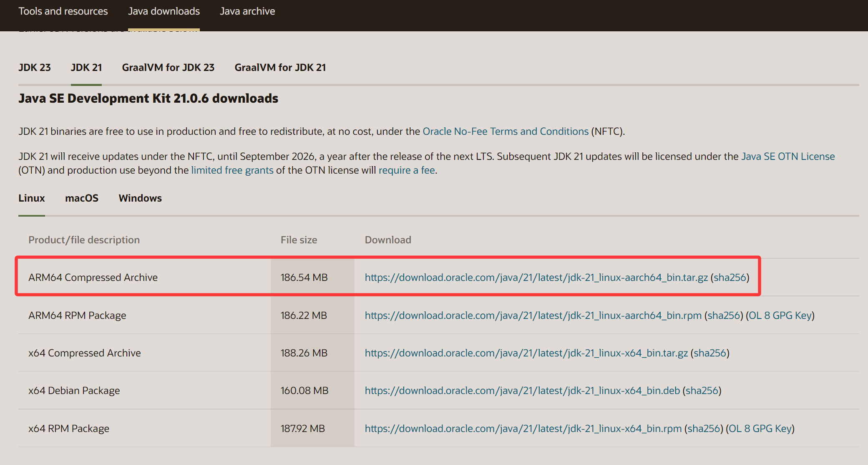Select the Linux platform tab

pos(32,198)
